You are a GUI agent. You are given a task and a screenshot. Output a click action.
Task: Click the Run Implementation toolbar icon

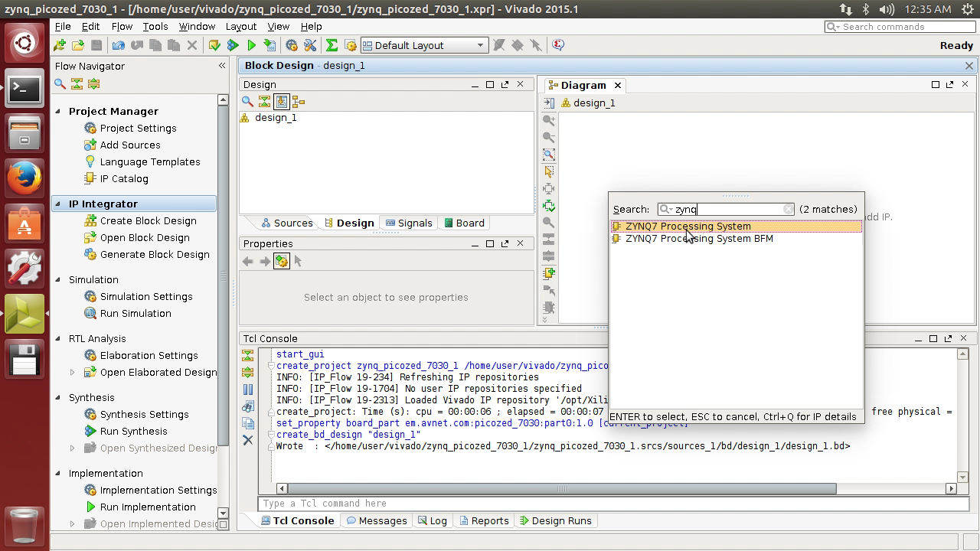point(251,45)
